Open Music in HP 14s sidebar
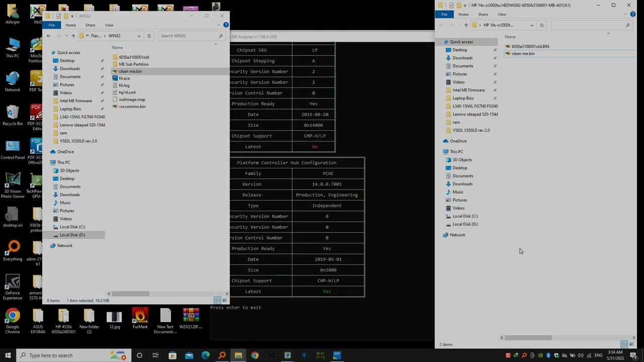This screenshot has height=362, width=644. (x=458, y=192)
